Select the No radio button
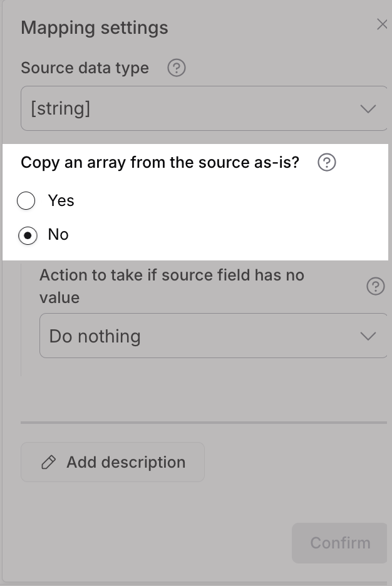The width and height of the screenshot is (392, 586). click(28, 235)
